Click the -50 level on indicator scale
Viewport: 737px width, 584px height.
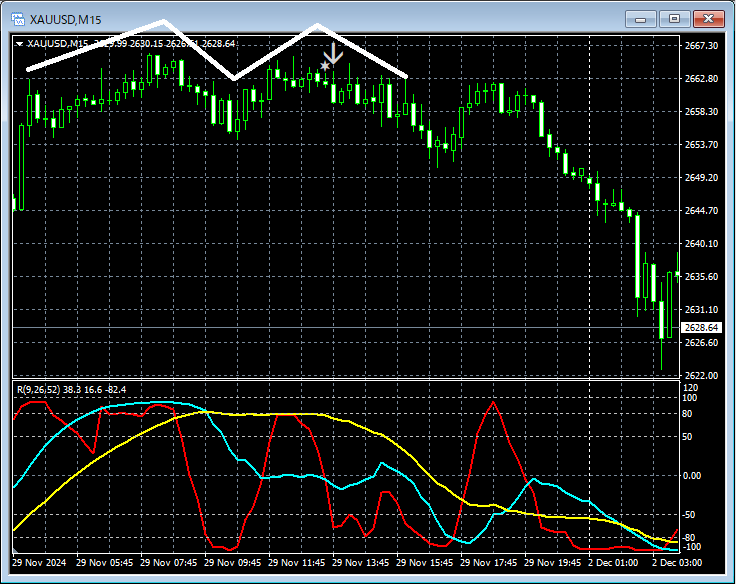(x=689, y=515)
